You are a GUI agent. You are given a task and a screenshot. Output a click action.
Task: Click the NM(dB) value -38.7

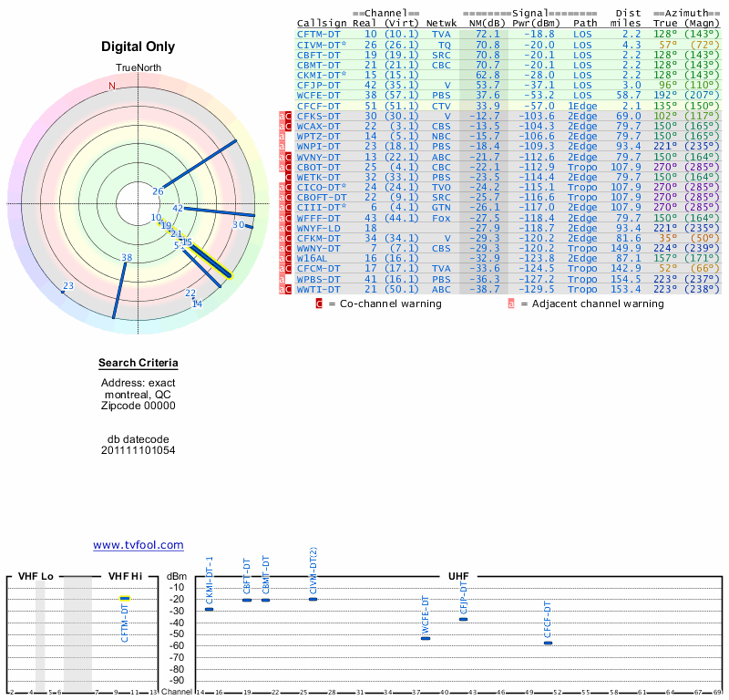click(484, 289)
